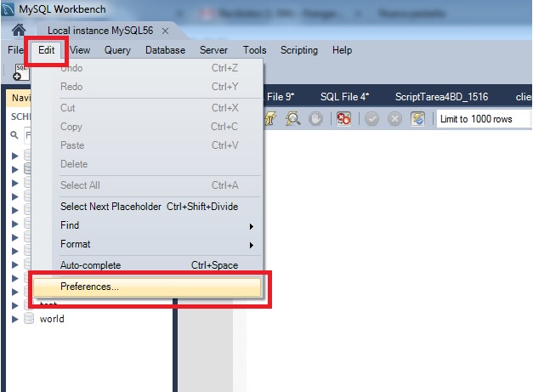Go to the MySQL Workbench home screen icon
This screenshot has width=533, height=392.
coord(19,31)
